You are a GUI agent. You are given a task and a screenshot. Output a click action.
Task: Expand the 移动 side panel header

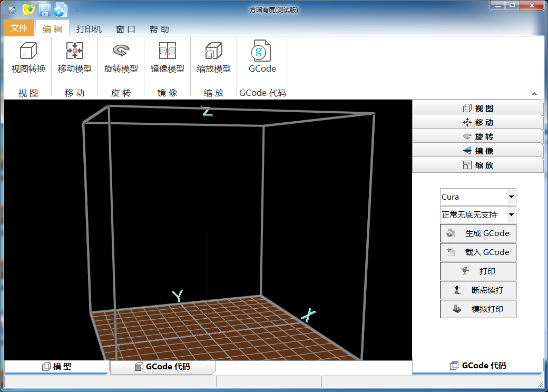click(478, 122)
